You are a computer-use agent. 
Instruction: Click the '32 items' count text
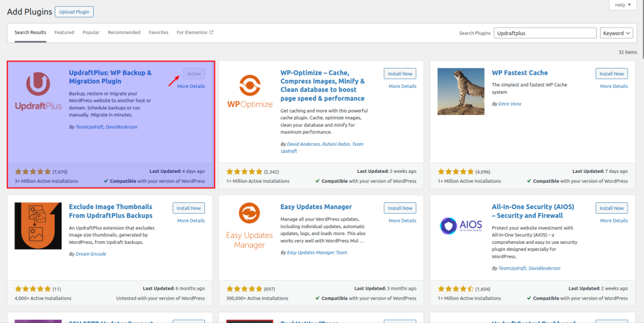click(628, 52)
